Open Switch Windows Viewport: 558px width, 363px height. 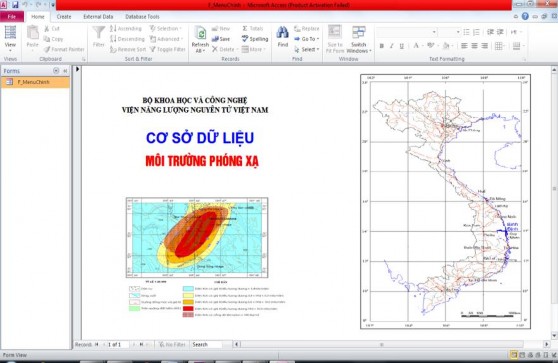[359, 39]
